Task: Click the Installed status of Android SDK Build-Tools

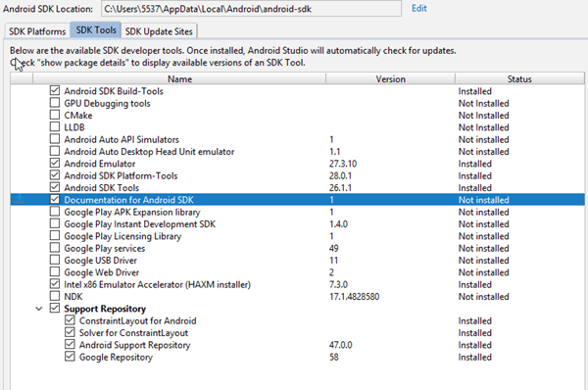Action: pos(474,91)
